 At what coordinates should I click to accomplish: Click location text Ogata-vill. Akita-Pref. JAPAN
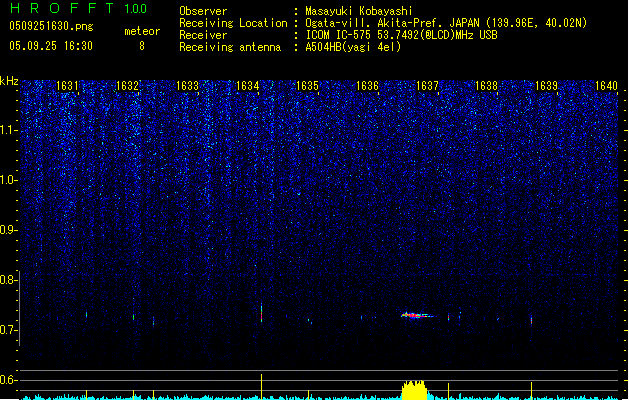click(x=392, y=23)
